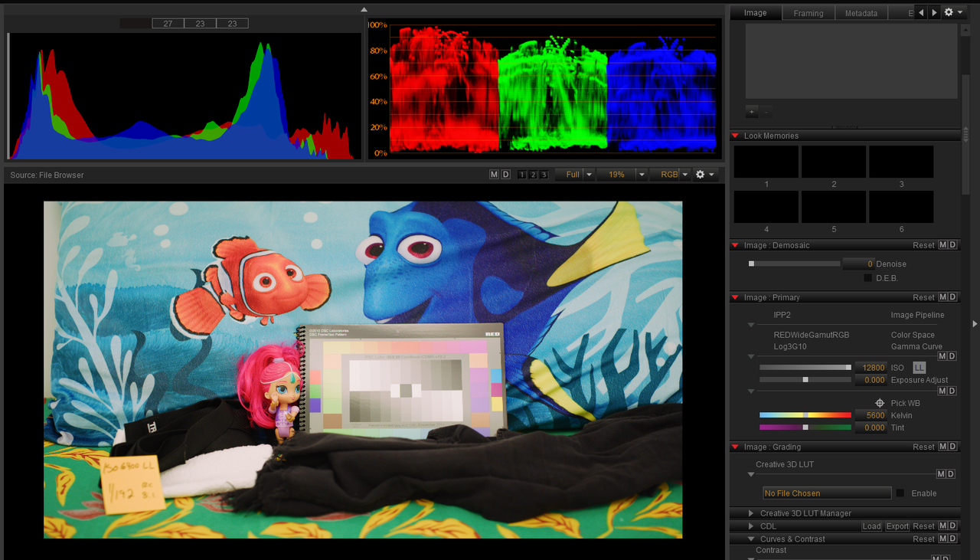
Task: Click D icon in Image : Demosaic header
Action: pyautogui.click(x=953, y=245)
